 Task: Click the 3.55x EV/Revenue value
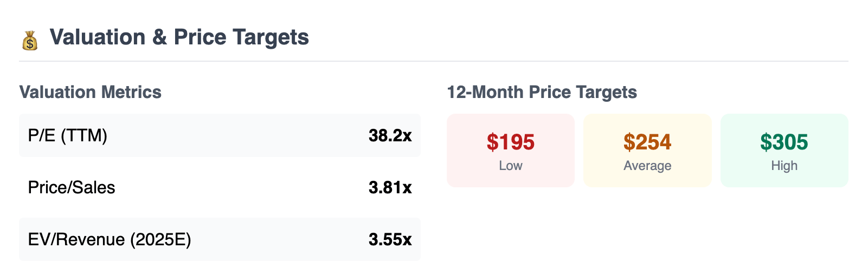pos(390,239)
